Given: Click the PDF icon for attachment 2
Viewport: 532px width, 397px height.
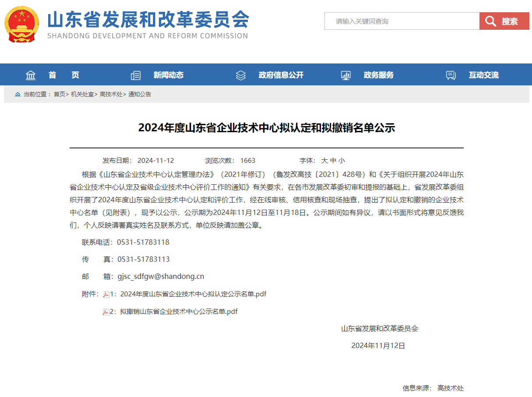Looking at the screenshot, I should tap(106, 312).
